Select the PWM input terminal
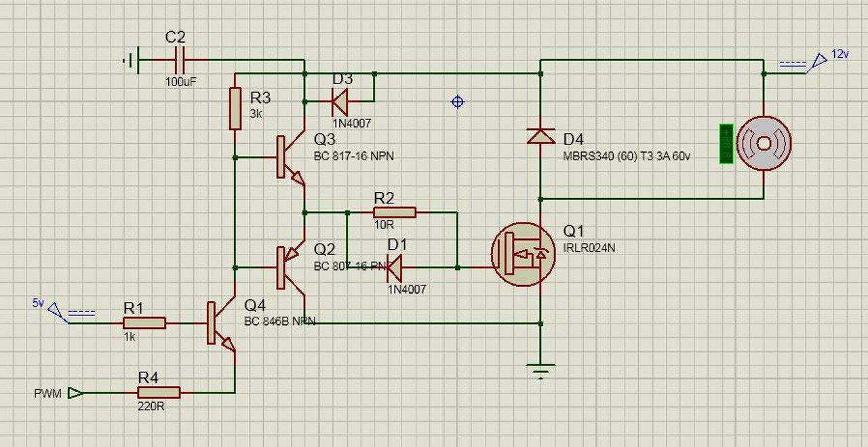This screenshot has width=868, height=447. coord(76,393)
